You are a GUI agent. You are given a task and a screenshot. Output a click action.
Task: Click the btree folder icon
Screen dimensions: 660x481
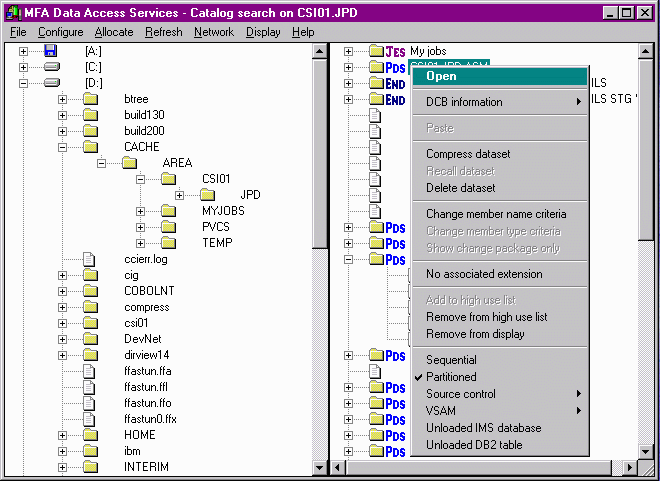tap(89, 99)
